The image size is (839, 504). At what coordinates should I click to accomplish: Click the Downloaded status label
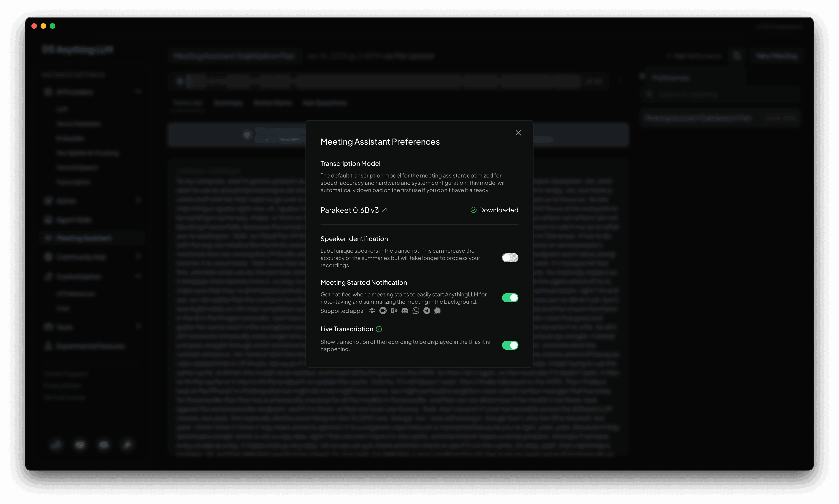[498, 210]
